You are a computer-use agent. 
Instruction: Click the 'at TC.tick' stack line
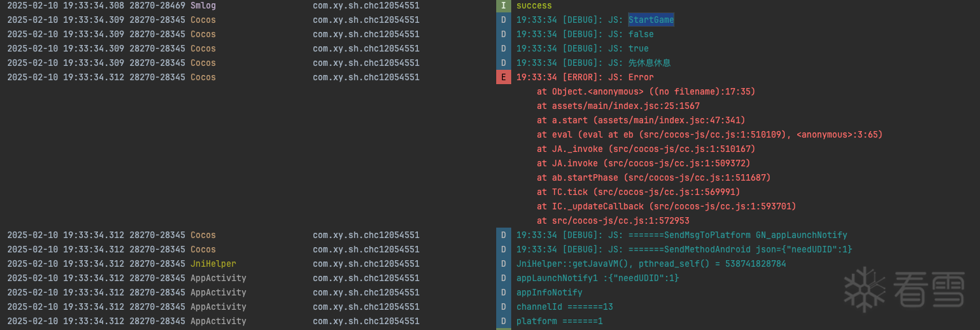click(639, 192)
